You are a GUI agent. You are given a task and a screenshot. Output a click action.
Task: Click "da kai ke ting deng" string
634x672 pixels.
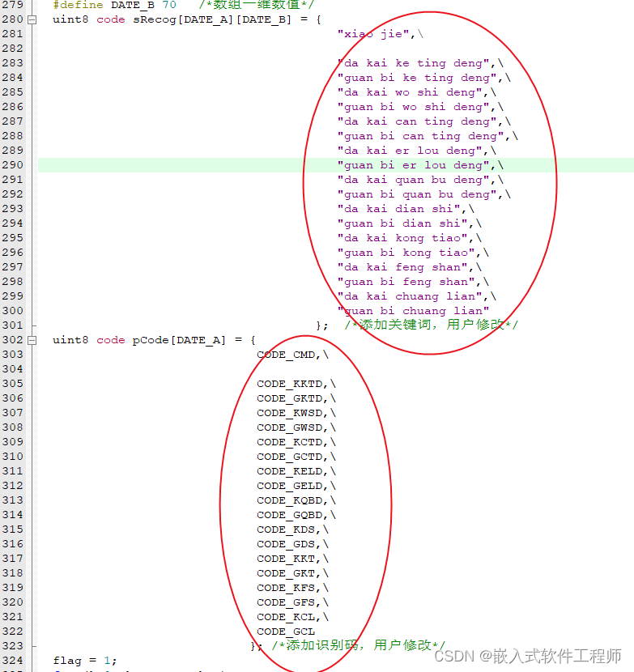[413, 63]
